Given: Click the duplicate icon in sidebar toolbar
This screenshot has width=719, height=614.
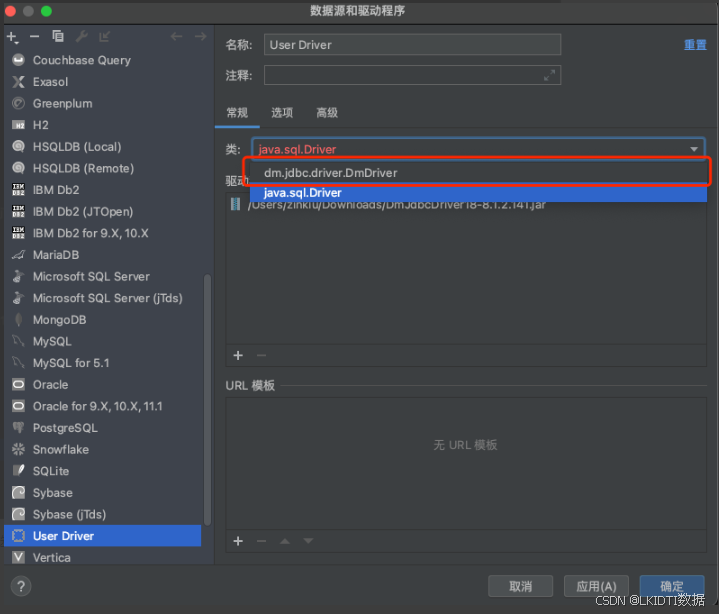Looking at the screenshot, I should point(58,36).
